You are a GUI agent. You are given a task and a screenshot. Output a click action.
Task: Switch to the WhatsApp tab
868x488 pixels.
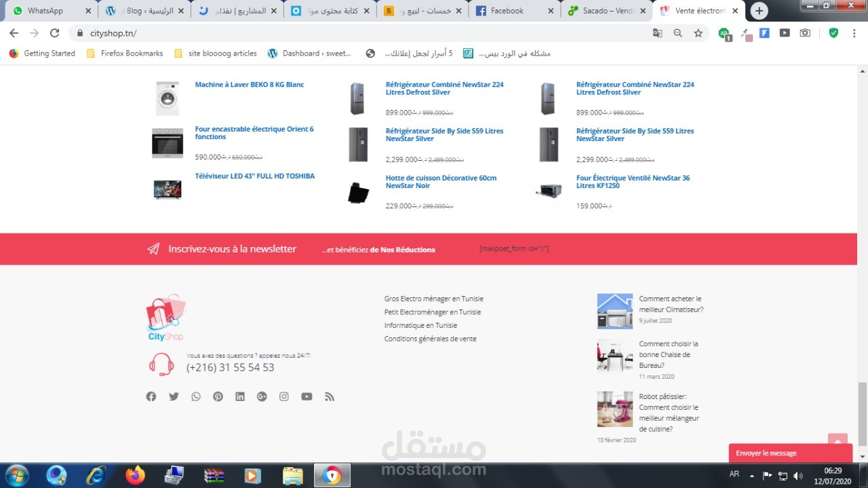pos(52,11)
